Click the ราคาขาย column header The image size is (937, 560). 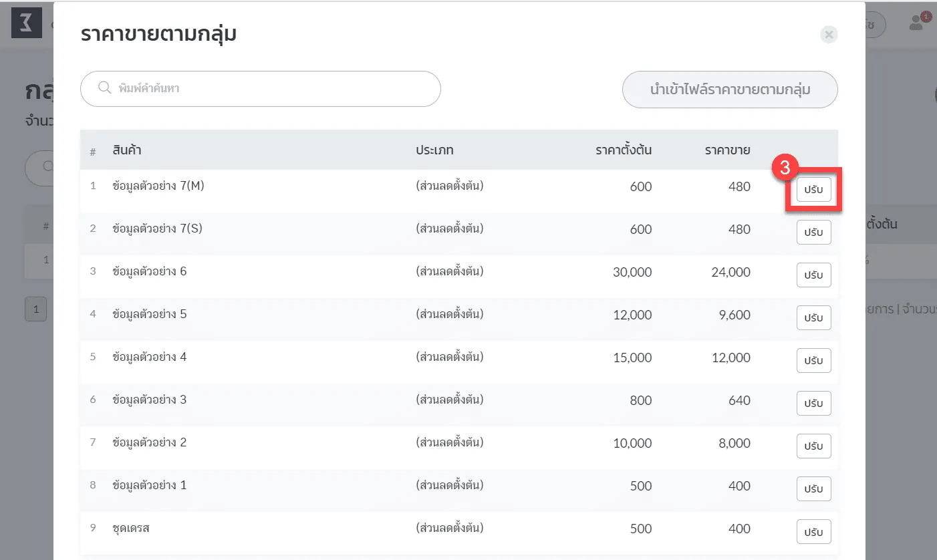pyautogui.click(x=727, y=150)
